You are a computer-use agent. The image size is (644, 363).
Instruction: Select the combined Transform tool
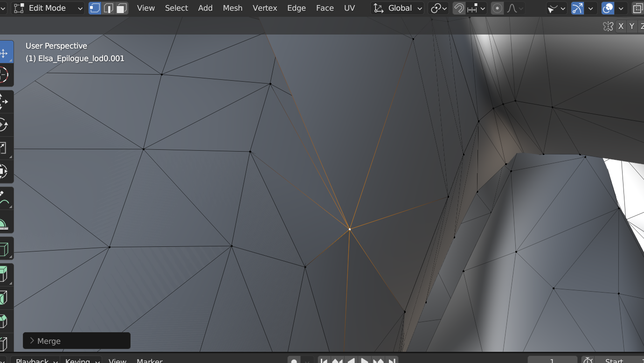pyautogui.click(x=4, y=171)
